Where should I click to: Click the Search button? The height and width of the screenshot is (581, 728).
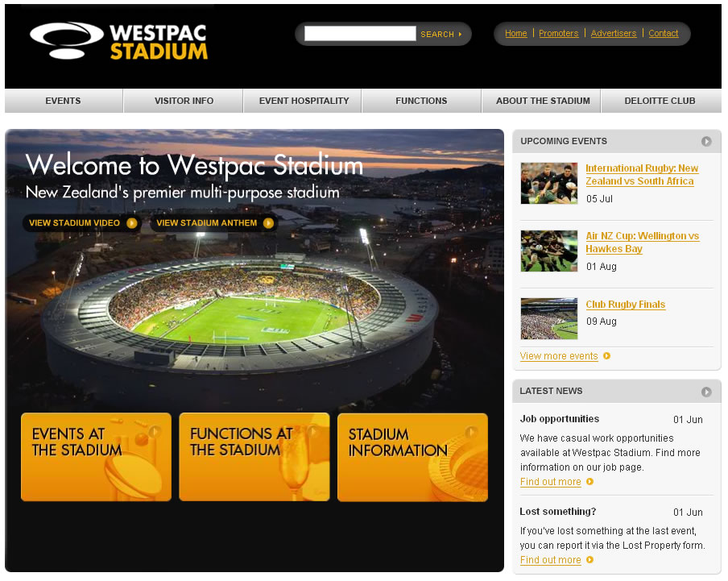tap(441, 34)
